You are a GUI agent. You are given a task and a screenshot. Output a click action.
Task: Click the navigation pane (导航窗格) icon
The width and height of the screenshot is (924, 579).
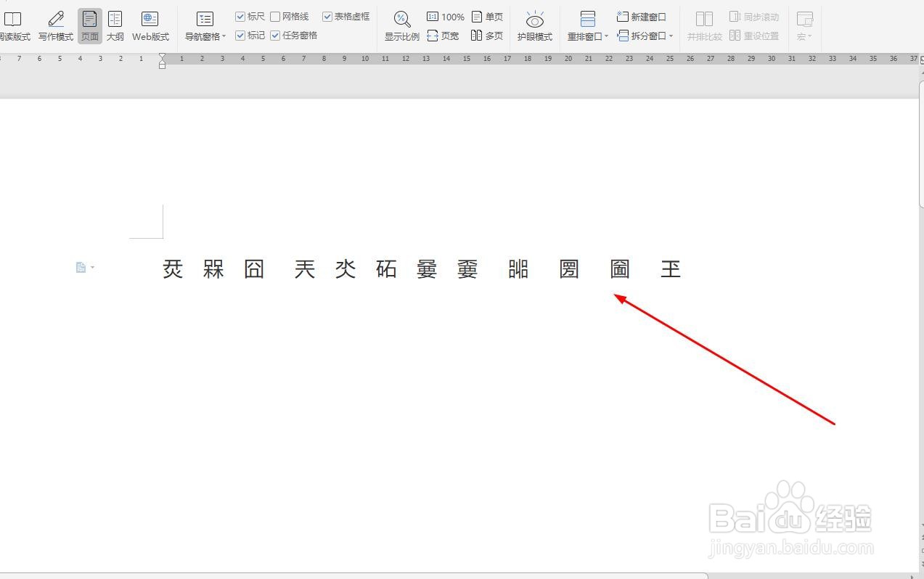(205, 20)
